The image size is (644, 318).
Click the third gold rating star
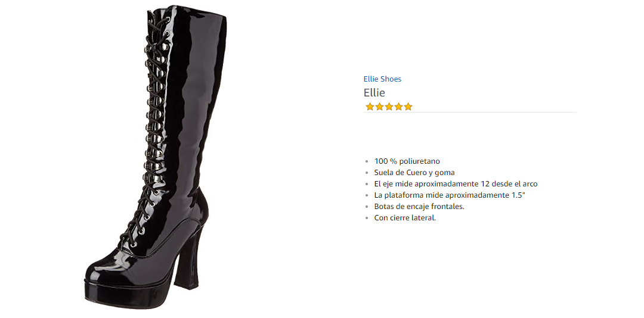(389, 107)
